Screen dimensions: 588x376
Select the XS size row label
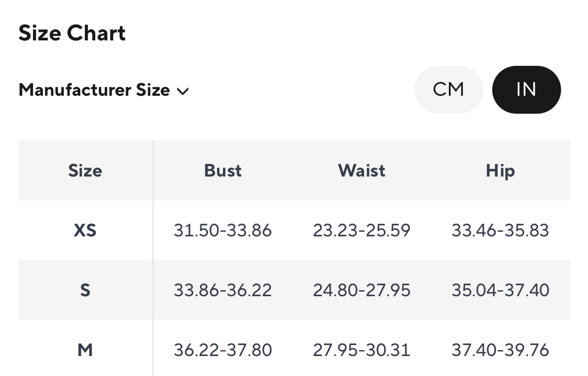click(x=85, y=230)
